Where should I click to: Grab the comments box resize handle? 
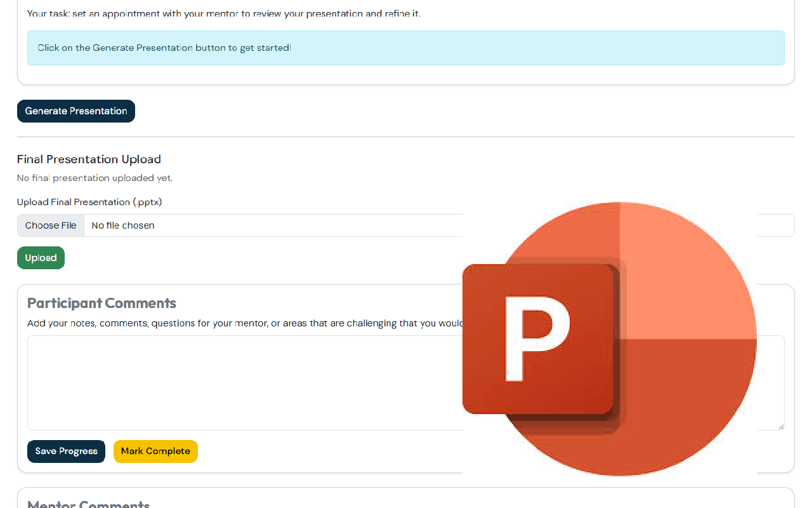tap(781, 427)
